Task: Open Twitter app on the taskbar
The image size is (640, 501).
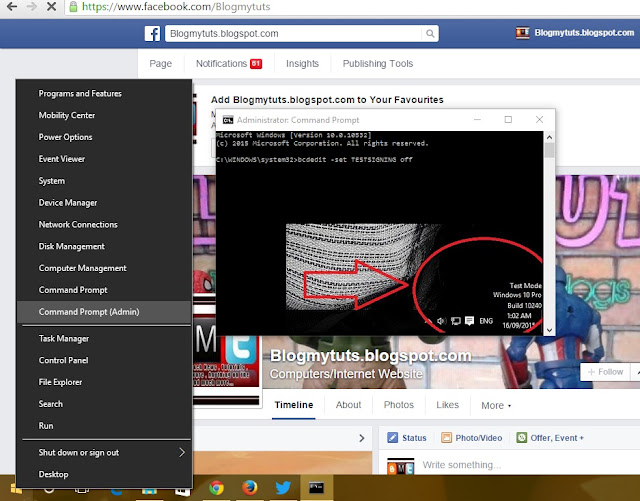Action: click(x=283, y=488)
